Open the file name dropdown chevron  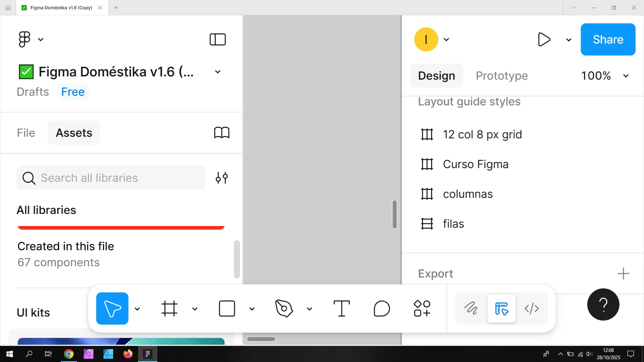pos(218,72)
